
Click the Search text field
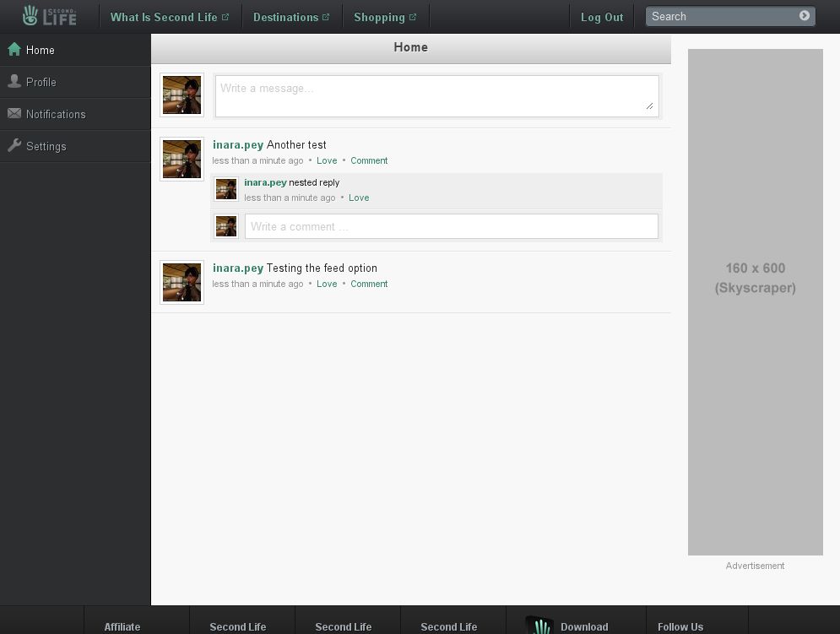tap(722, 16)
